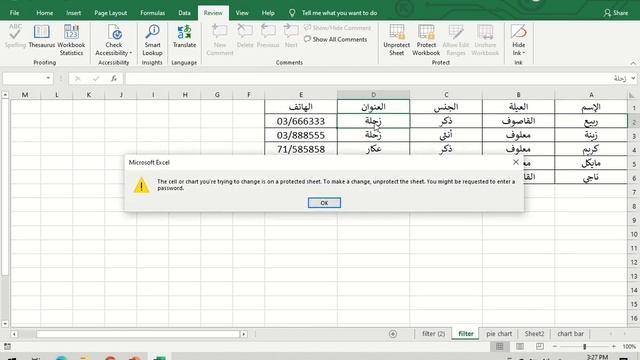Switch to the Formulas tab
Screen dimensions: 640x360
(152, 13)
